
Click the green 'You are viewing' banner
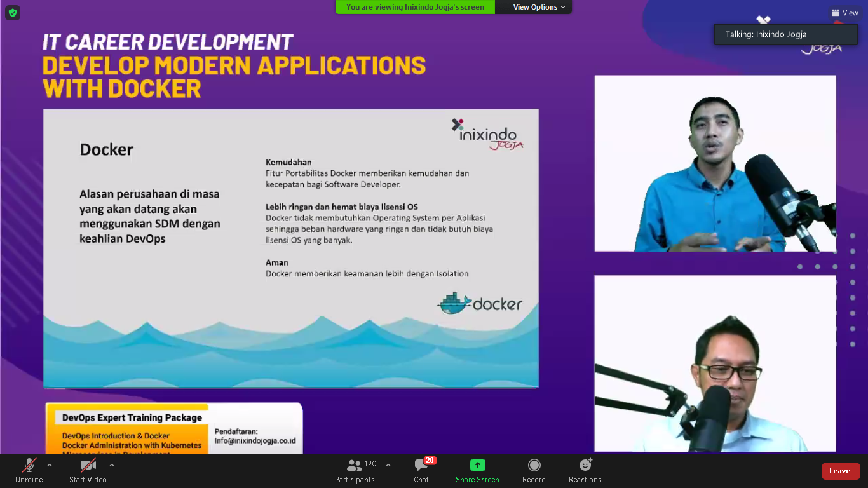(x=415, y=7)
